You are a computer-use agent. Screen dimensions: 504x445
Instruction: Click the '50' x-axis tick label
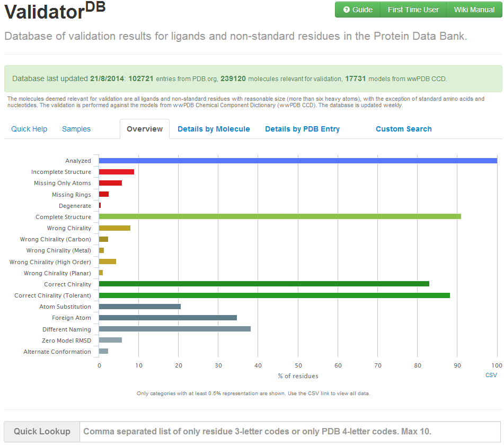click(x=298, y=365)
